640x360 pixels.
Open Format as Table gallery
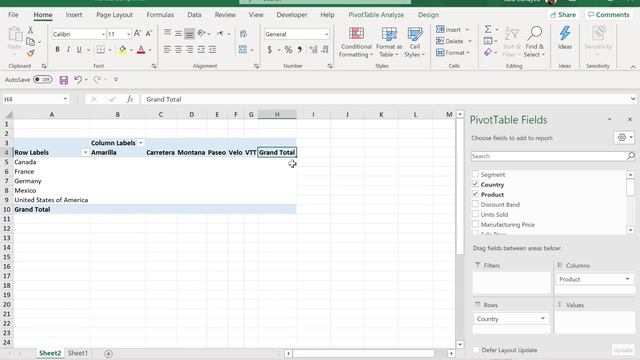point(389,42)
